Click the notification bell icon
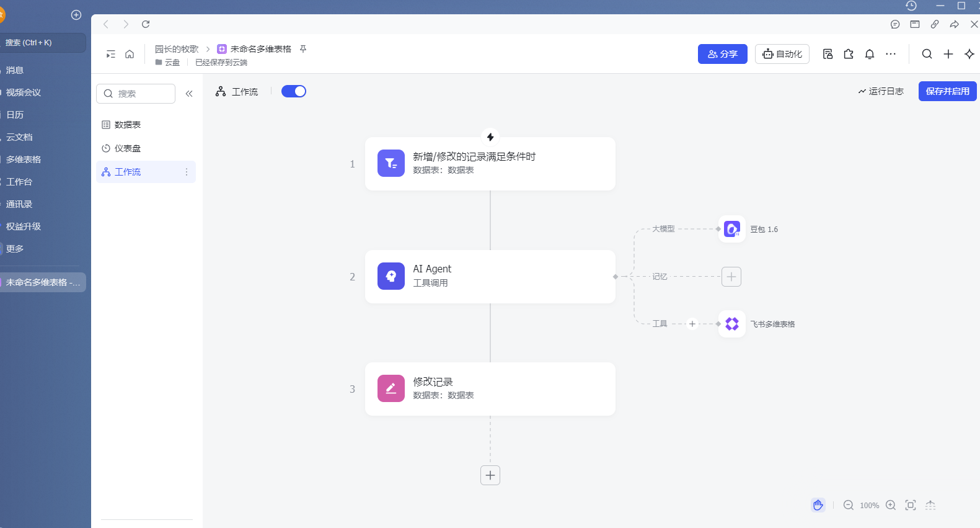980x528 pixels. [x=870, y=54]
